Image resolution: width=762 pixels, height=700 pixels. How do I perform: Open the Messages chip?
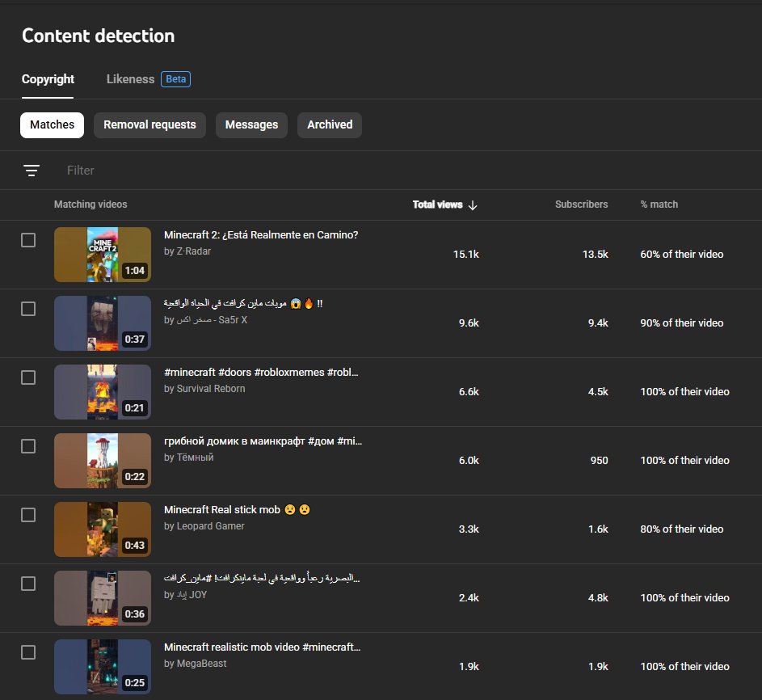click(x=252, y=125)
